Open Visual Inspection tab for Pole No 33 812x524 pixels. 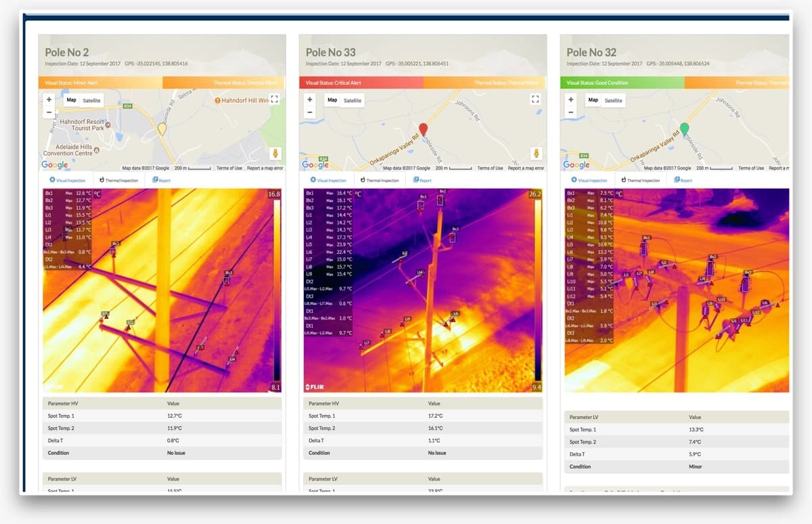pyautogui.click(x=328, y=180)
